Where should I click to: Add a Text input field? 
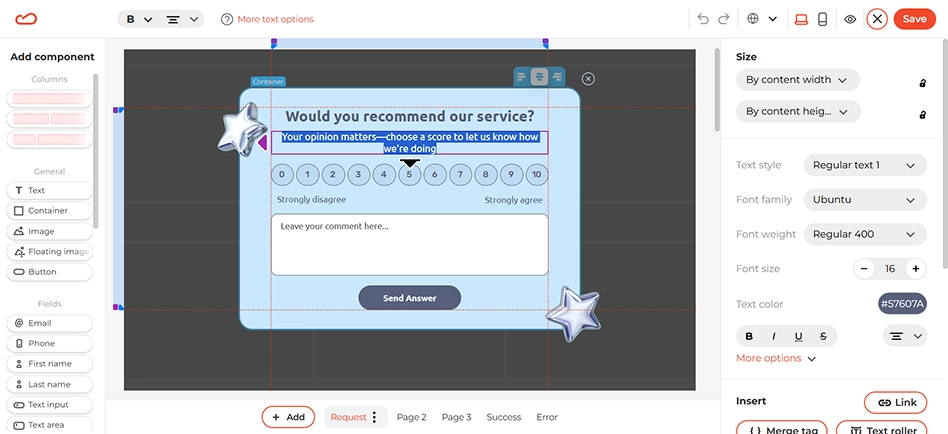coord(50,405)
